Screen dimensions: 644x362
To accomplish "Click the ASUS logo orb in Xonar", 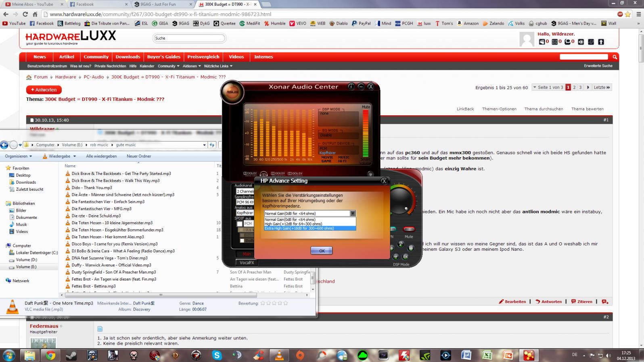I will [232, 92].
